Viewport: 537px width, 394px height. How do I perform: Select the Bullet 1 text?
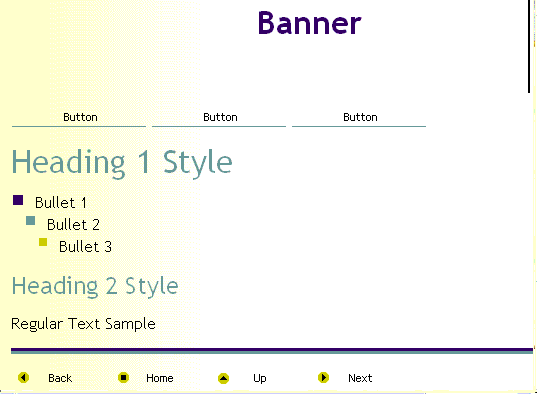pos(61,202)
